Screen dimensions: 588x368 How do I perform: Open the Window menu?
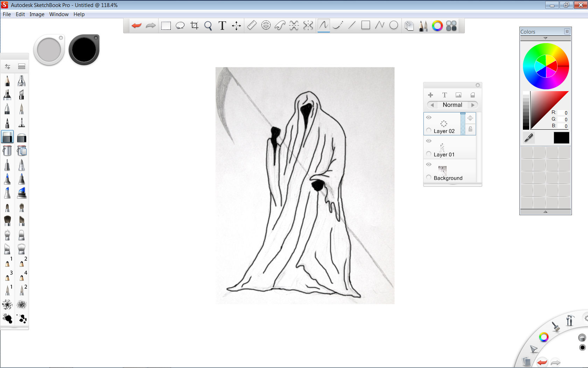(59, 14)
